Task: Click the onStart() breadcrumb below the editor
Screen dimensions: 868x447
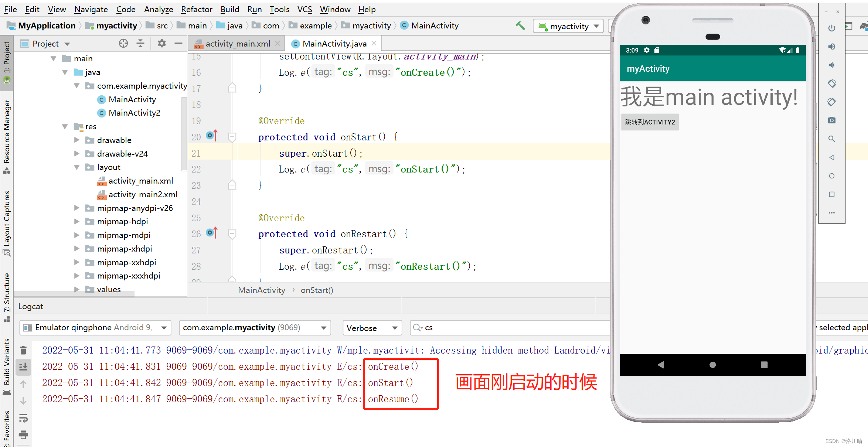Action: click(316, 290)
